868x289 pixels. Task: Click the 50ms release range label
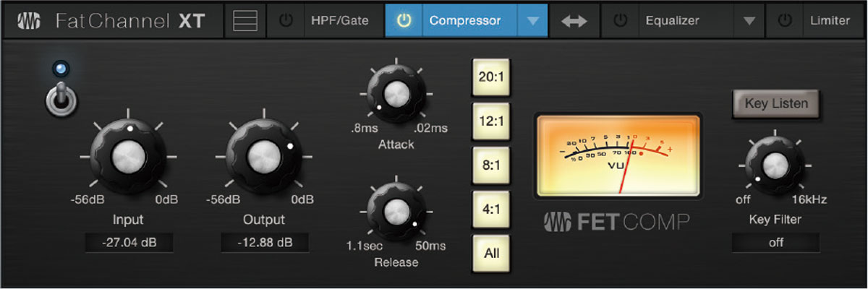tap(431, 246)
